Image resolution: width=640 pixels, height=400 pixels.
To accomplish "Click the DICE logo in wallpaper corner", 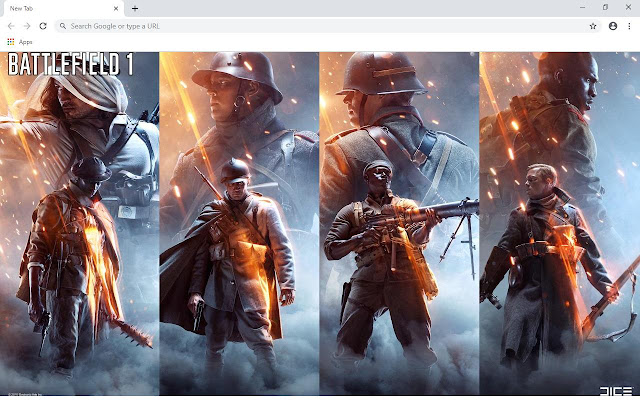I will point(616,391).
